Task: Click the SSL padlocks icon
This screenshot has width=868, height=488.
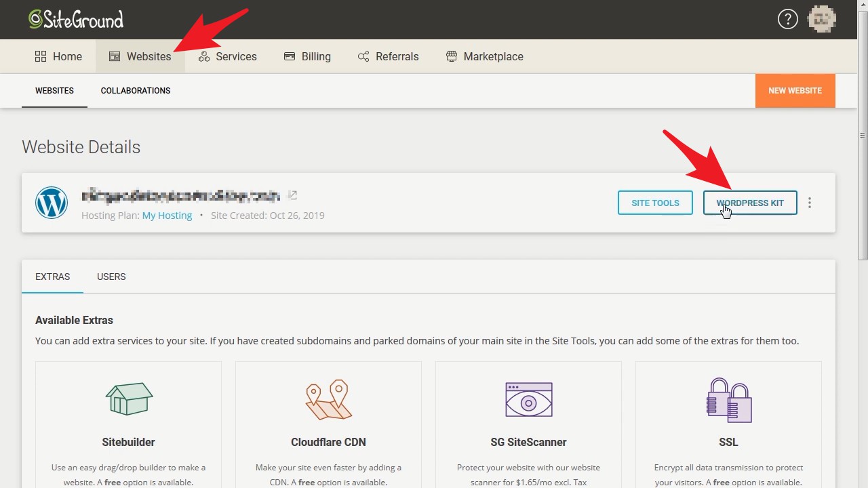Action: point(729,400)
